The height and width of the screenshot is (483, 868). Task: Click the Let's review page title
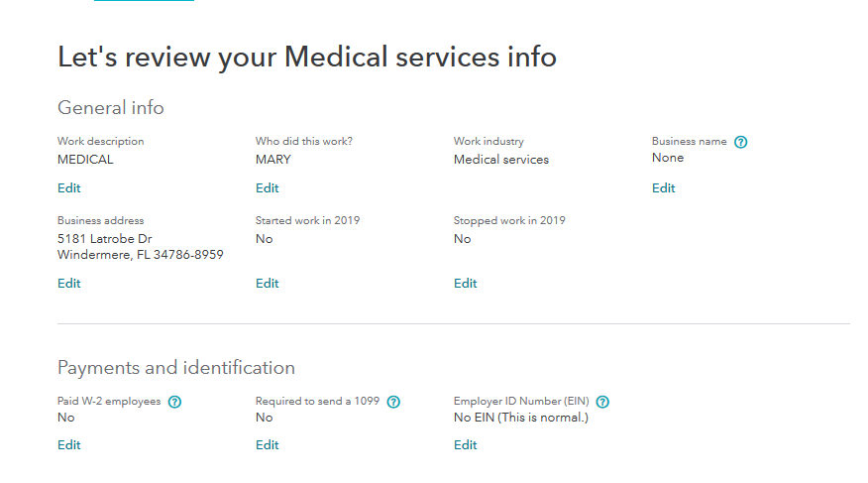(x=307, y=58)
